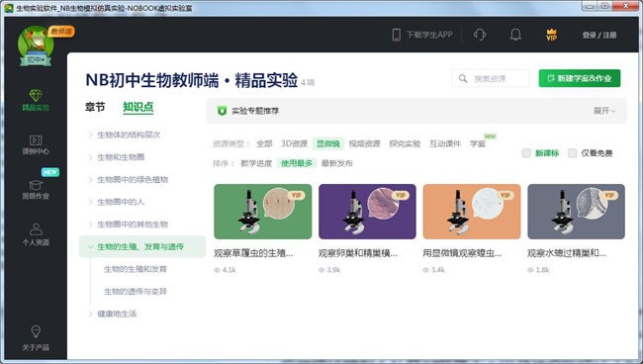
Task: Filter resource type by 探究实验
Action: (x=405, y=143)
